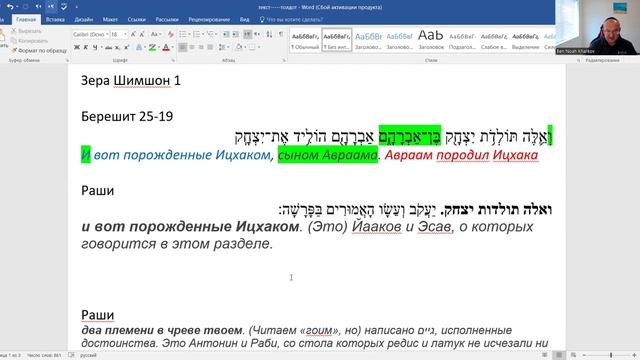Click 'русский' language indicator in status bar

[x=88, y=356]
